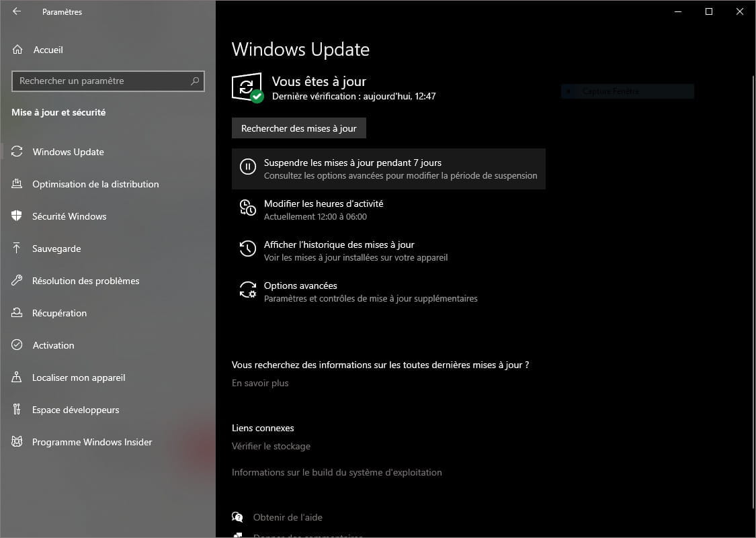Screen dimensions: 756x538
Task: Close the Paramètres window
Action: point(740,11)
